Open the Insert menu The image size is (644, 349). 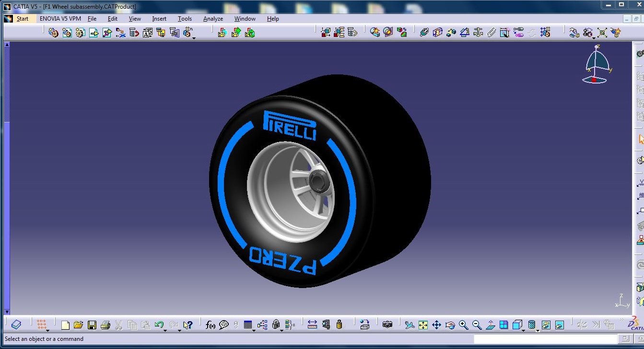point(159,19)
